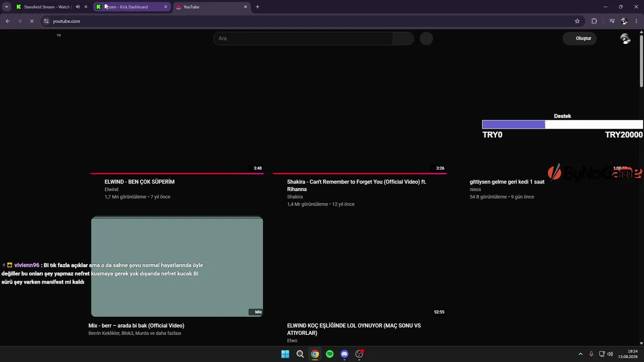Close the YouTube tab
The width and height of the screenshot is (644, 362).
246,7
